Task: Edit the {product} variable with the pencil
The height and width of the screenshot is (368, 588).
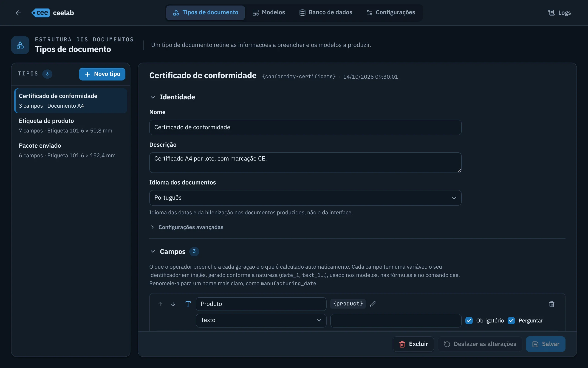Action: 373,304
